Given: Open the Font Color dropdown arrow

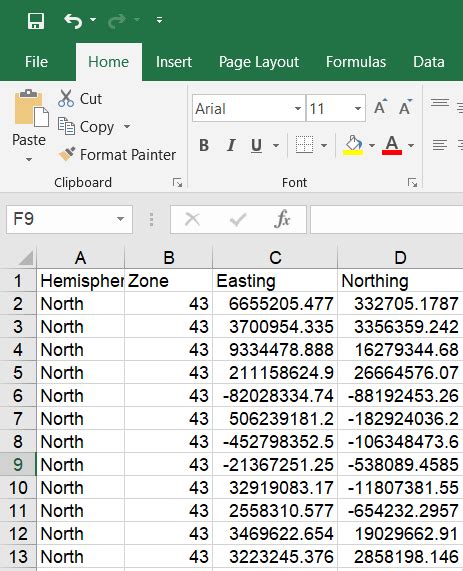Looking at the screenshot, I should click(411, 146).
